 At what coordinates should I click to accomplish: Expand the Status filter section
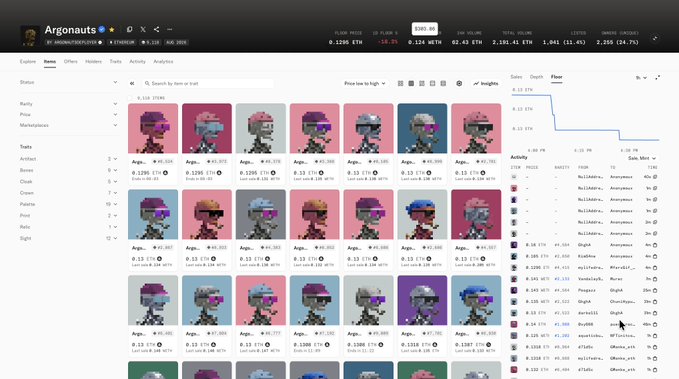click(68, 82)
